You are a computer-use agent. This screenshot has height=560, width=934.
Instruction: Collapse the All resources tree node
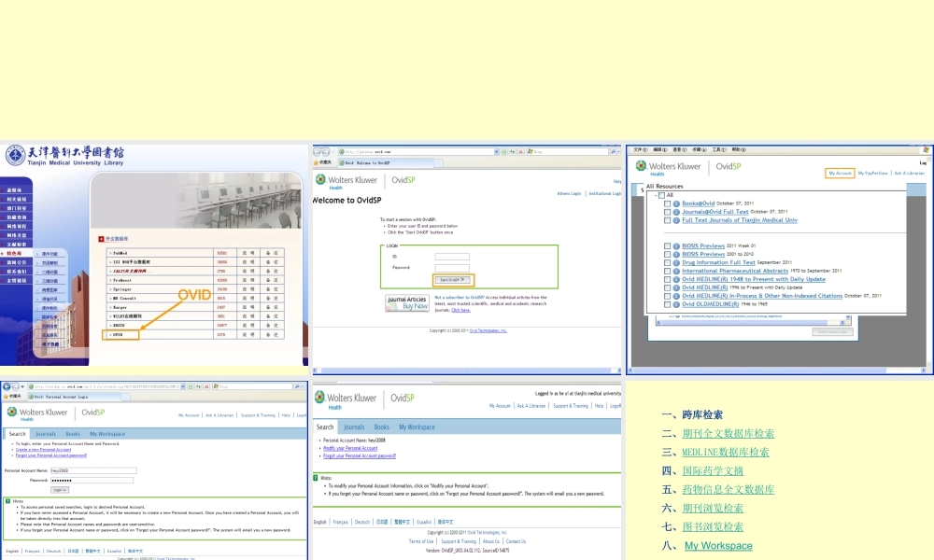(x=657, y=196)
